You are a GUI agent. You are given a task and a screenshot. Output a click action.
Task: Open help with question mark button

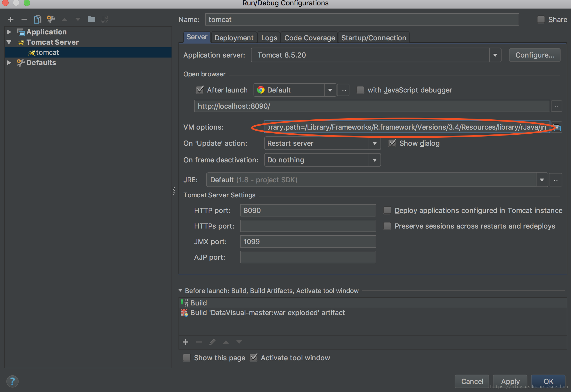coord(12,381)
